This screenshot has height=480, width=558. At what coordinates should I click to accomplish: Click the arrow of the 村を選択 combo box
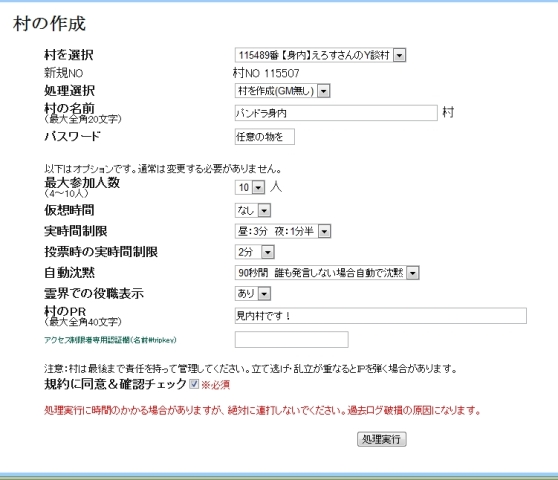point(400,56)
